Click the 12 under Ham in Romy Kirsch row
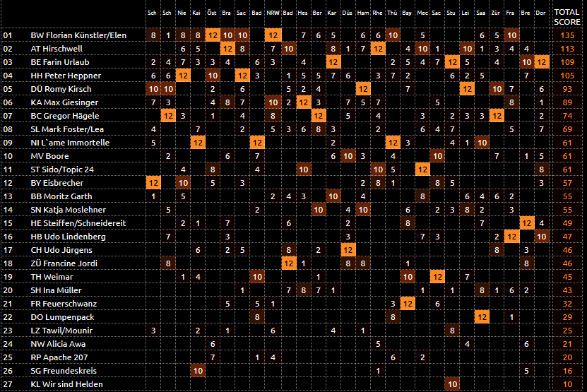Viewport: 587px width, 392px height. [363, 89]
